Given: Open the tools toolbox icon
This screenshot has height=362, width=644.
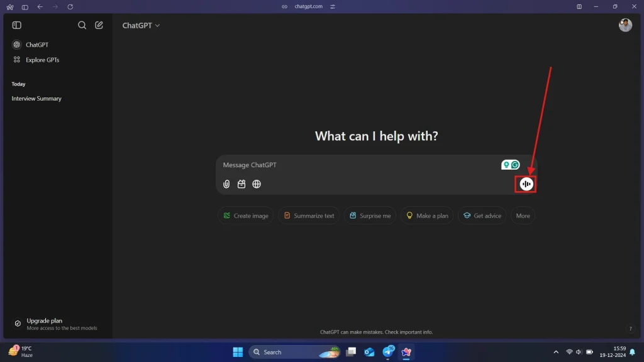Looking at the screenshot, I should pyautogui.click(x=241, y=184).
